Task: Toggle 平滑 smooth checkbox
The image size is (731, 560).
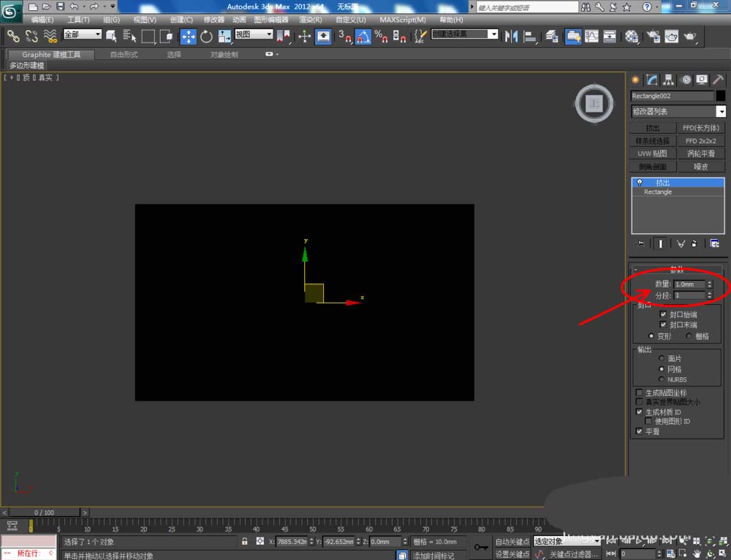Action: pos(639,431)
